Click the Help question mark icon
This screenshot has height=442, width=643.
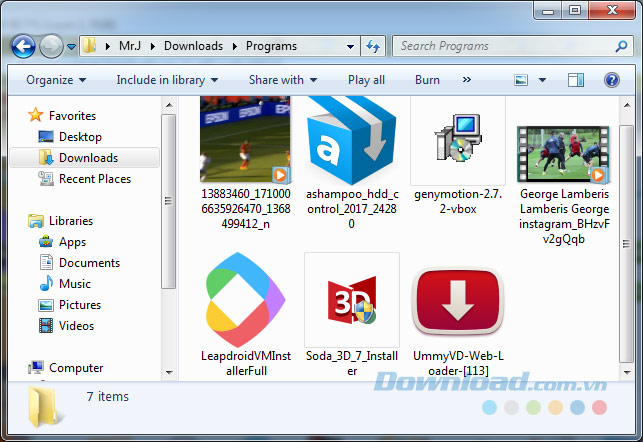610,80
